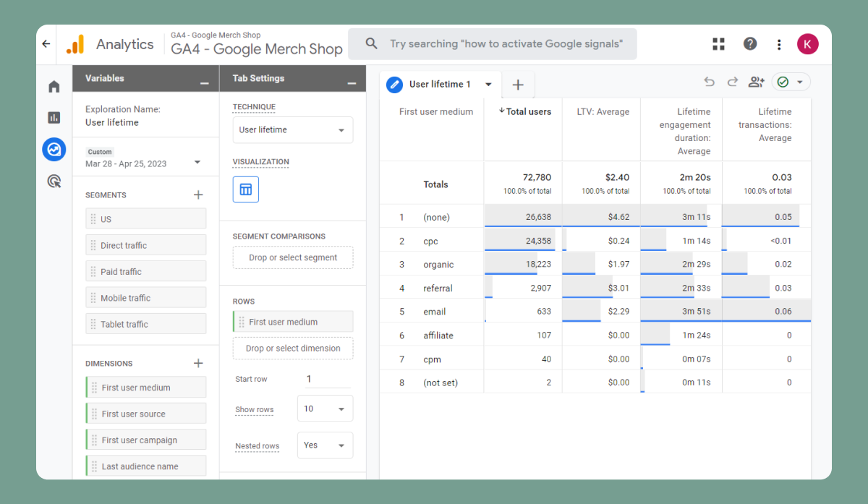Open the User lifetime 1 tab dropdown arrow
Image resolution: width=868 pixels, height=504 pixels.
[x=489, y=85]
